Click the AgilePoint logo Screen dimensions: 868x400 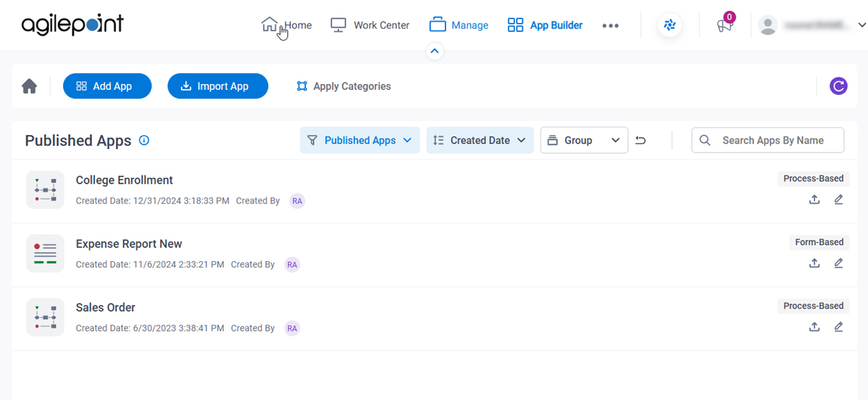point(73,25)
